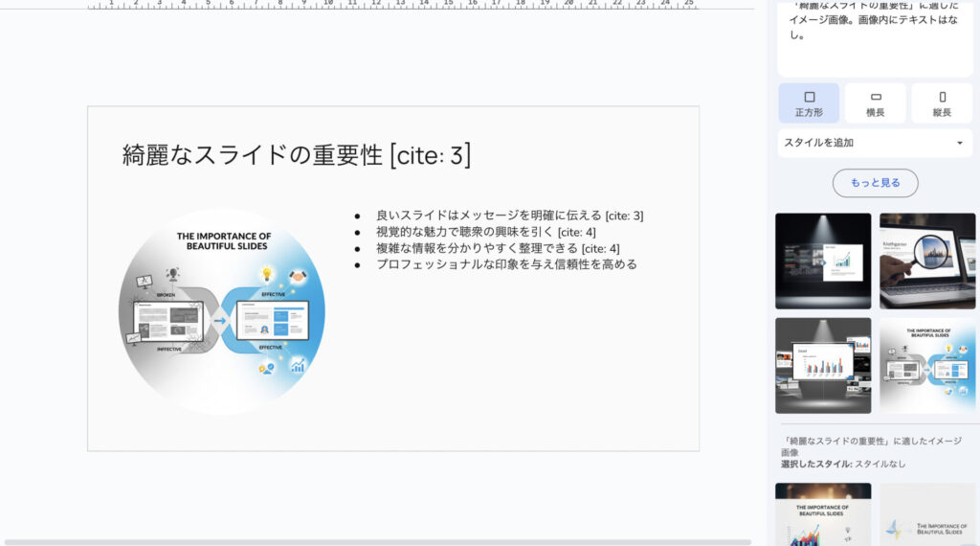
Task: Click the もっと見る button
Action: (875, 183)
